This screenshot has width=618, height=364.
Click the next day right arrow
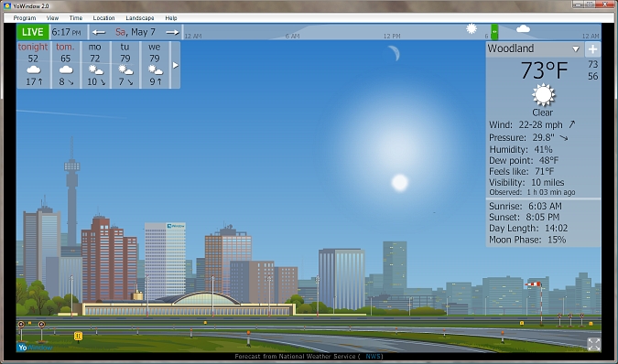tap(172, 32)
